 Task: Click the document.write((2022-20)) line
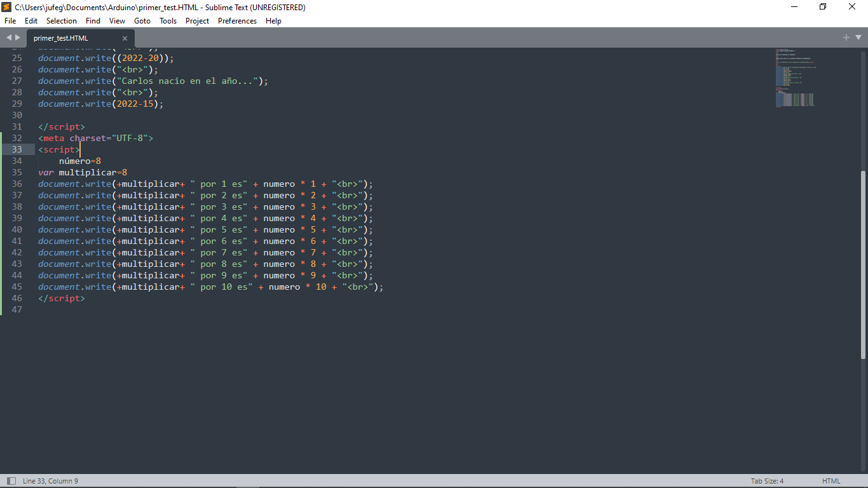(106, 58)
